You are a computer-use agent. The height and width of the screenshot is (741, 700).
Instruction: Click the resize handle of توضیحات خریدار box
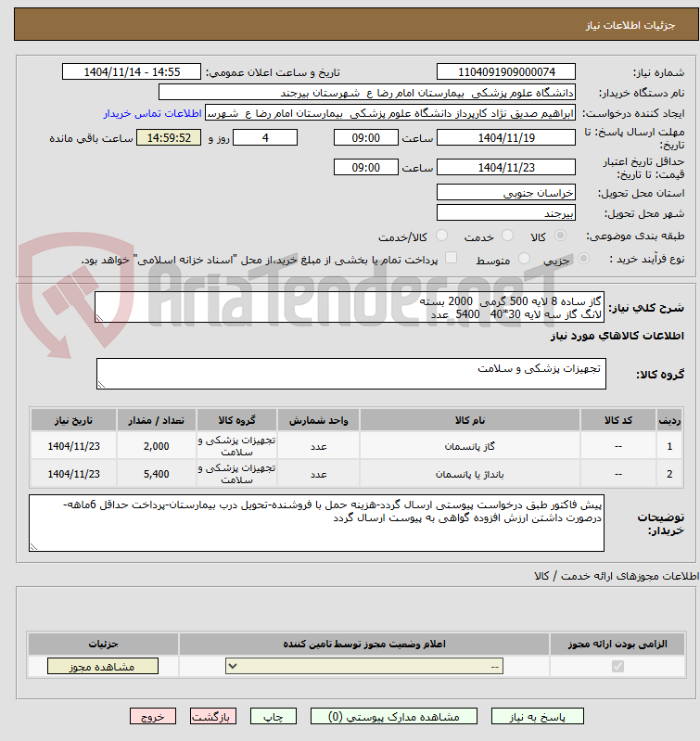pos(33,547)
